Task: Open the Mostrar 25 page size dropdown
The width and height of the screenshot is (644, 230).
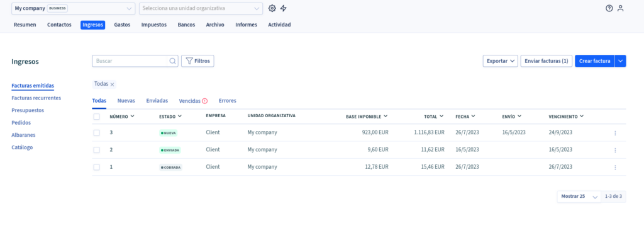Action: 579,197
